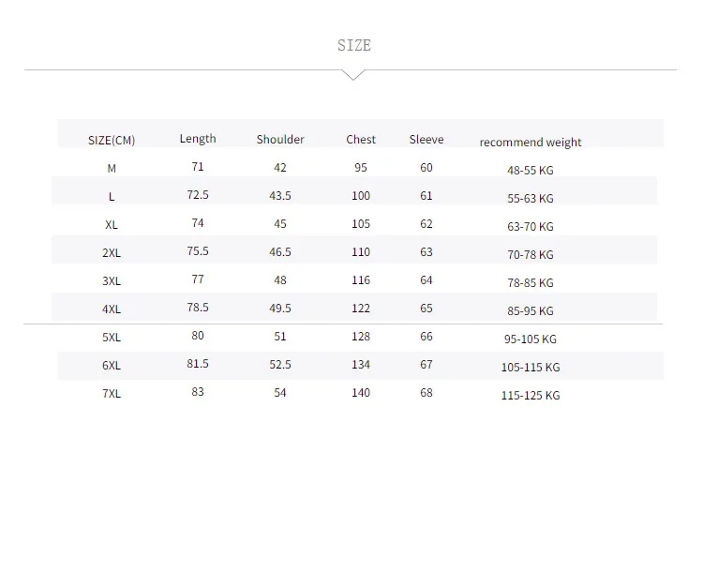Click chest value 100
Viewport: 703px width, 588px height.
click(x=361, y=196)
